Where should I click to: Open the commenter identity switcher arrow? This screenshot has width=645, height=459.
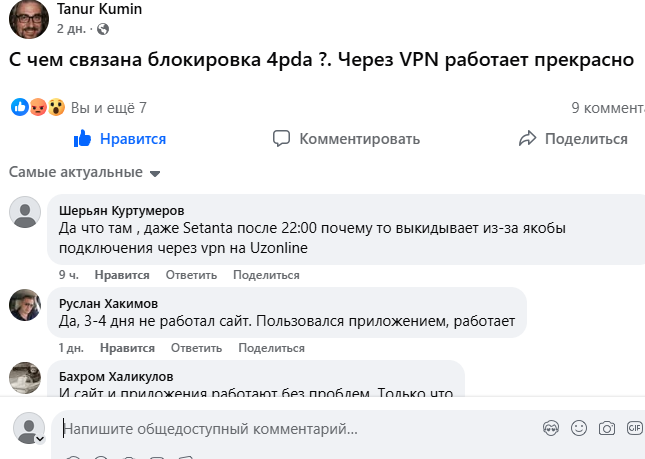(40, 438)
